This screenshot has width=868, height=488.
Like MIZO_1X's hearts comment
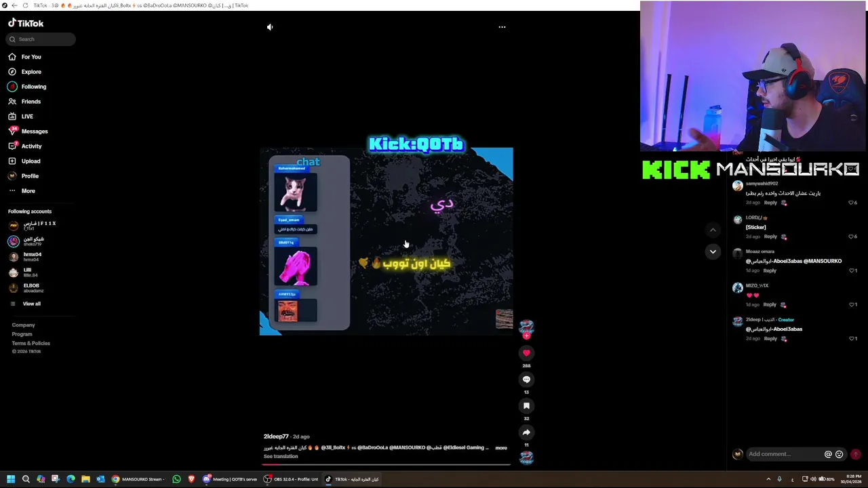(852, 304)
